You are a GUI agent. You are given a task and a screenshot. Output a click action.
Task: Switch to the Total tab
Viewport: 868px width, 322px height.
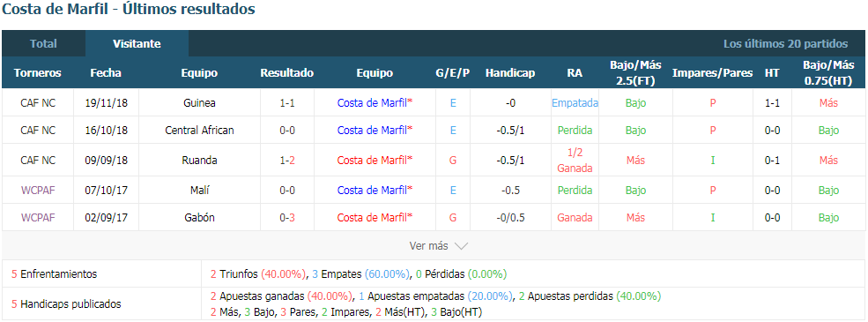click(43, 44)
